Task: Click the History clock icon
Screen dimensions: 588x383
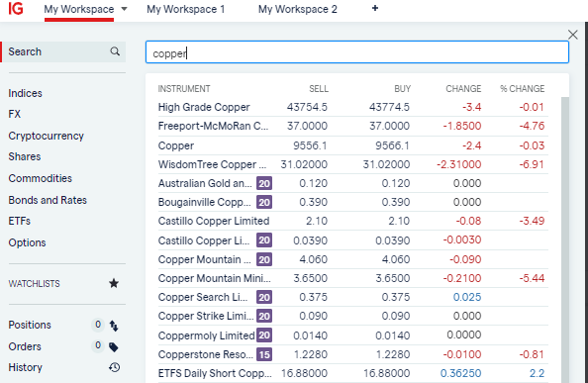Action: [115, 367]
